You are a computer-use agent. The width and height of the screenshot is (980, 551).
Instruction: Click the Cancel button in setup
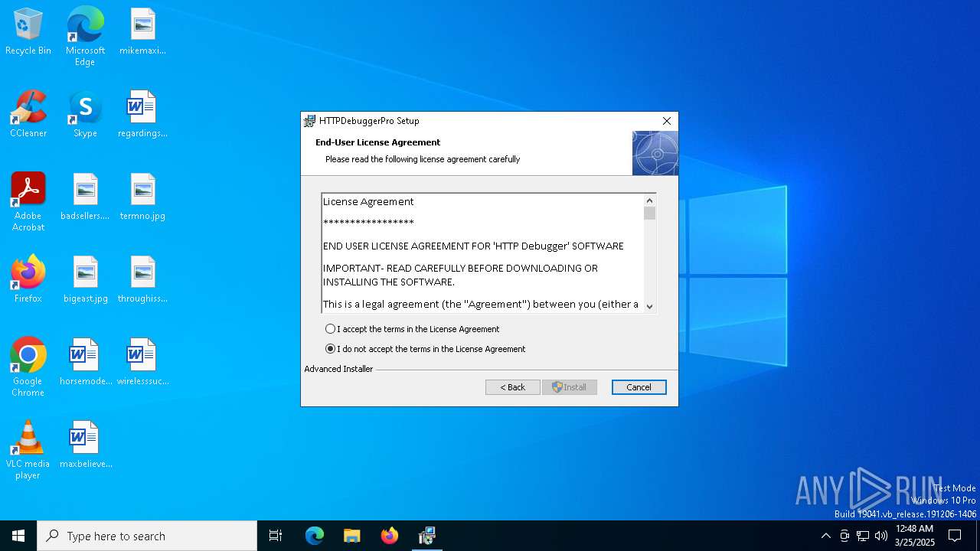(x=639, y=387)
